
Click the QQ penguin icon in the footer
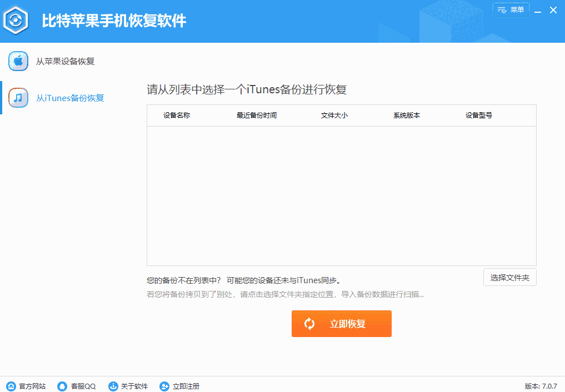pyautogui.click(x=61, y=386)
